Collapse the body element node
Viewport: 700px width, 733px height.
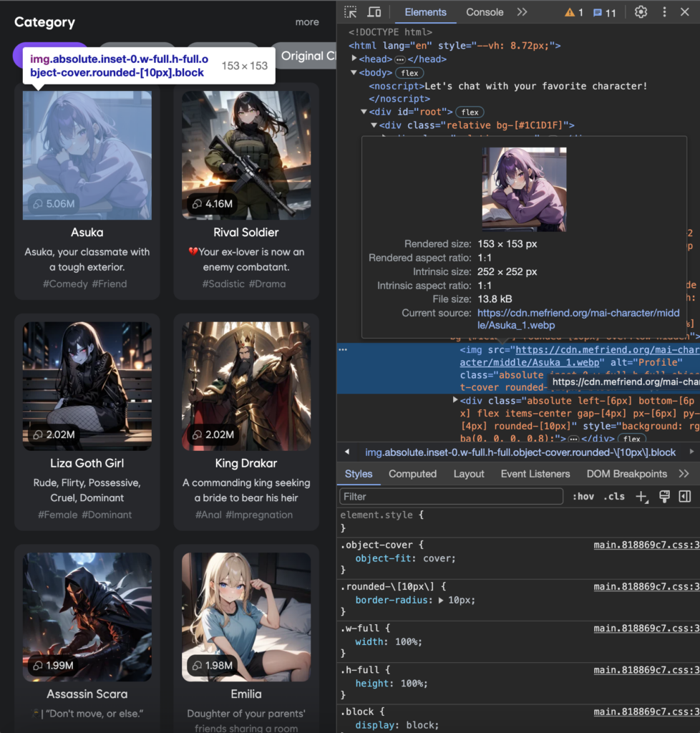(x=355, y=72)
